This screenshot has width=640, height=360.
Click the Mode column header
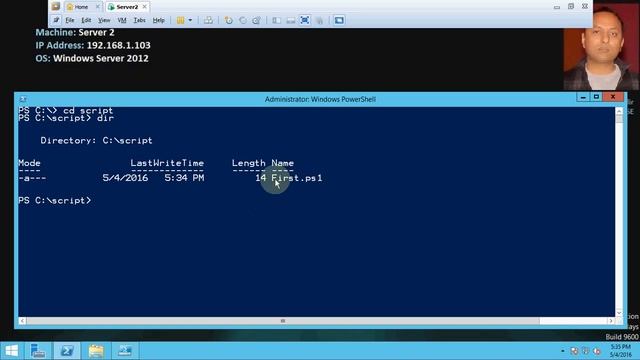29,163
